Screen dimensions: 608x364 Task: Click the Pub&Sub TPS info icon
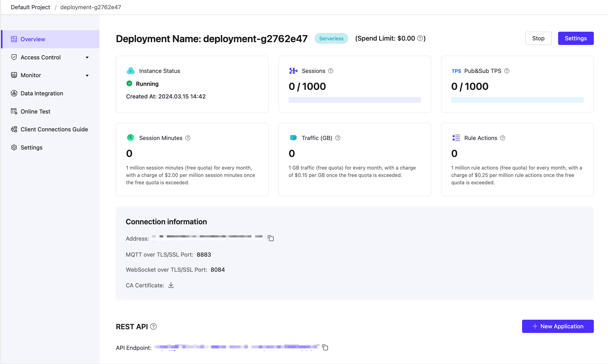pos(507,71)
